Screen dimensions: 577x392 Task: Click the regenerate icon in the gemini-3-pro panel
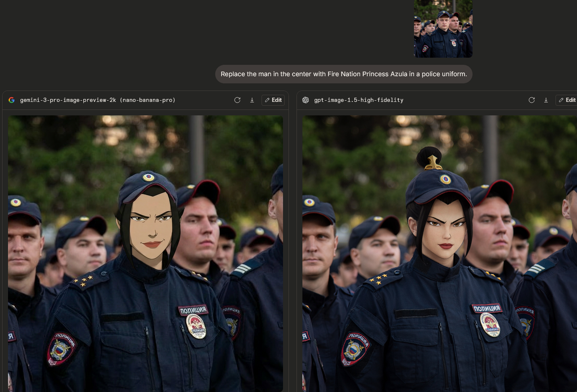click(x=238, y=100)
